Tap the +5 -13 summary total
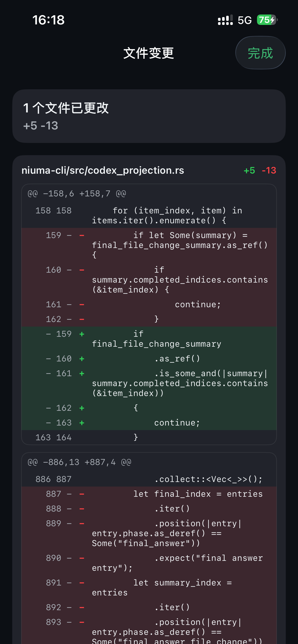Viewport: 298px width, 644px height. click(x=40, y=126)
